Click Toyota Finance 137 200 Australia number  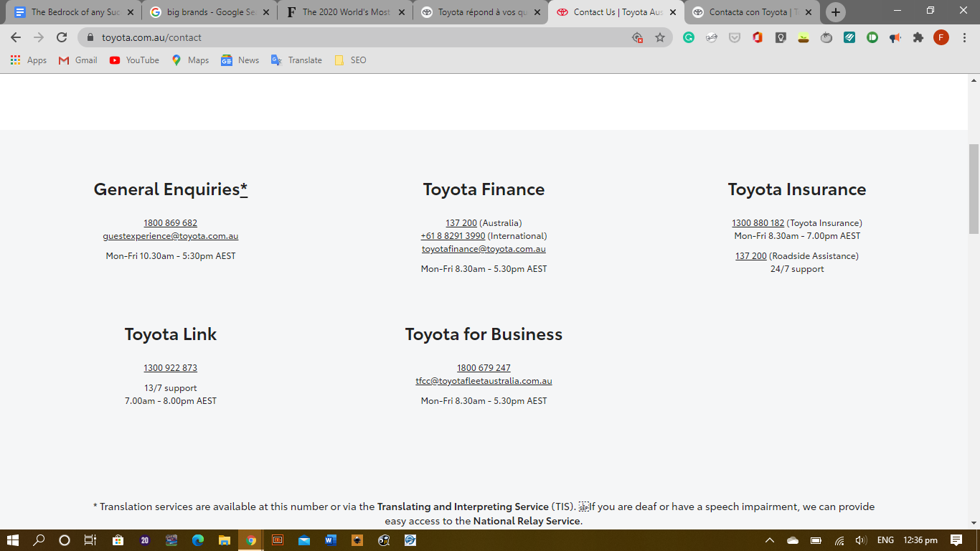pyautogui.click(x=461, y=223)
